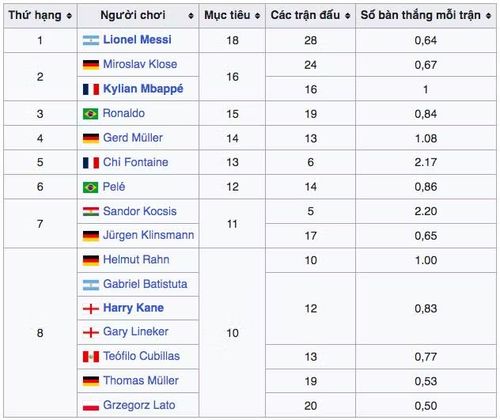
Task: Open the Thomas Müller player link
Action: 141,380
